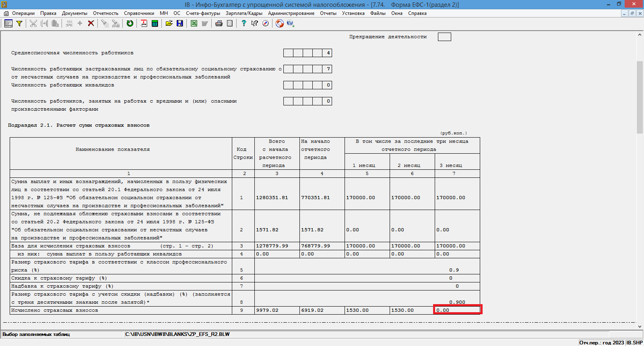Click the lifebuoy support icon
Viewport: 644px width, 346px height.
pos(280,23)
